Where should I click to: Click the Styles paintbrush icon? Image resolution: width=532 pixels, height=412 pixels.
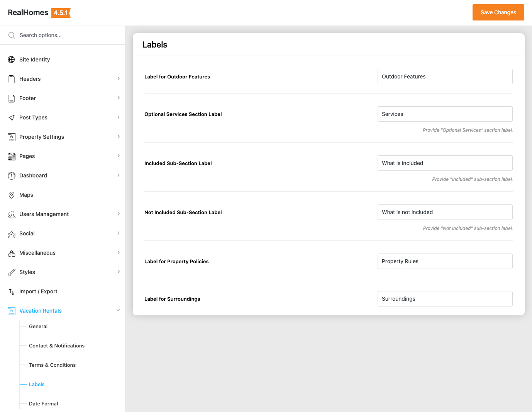point(12,272)
